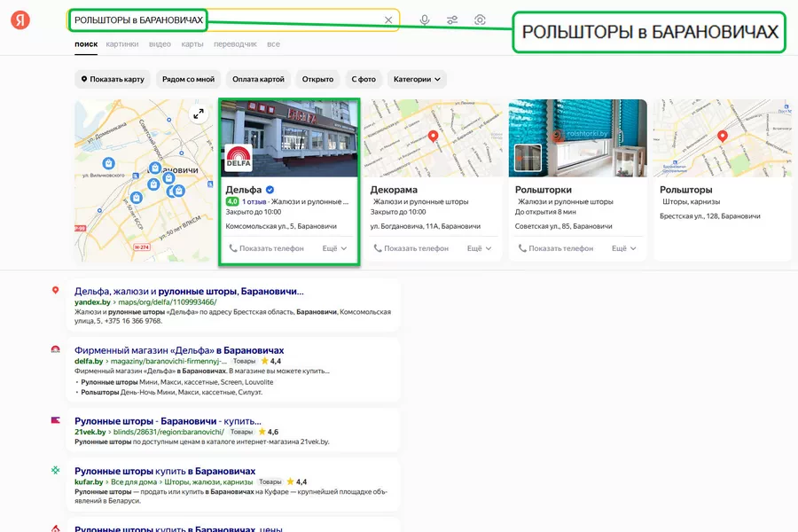
Task: Start voice search with the microphone icon
Action: pyautogui.click(x=425, y=20)
